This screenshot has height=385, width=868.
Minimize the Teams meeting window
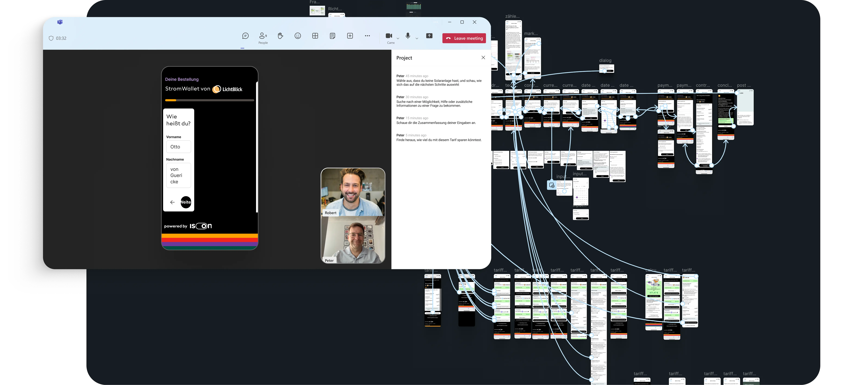pos(450,22)
